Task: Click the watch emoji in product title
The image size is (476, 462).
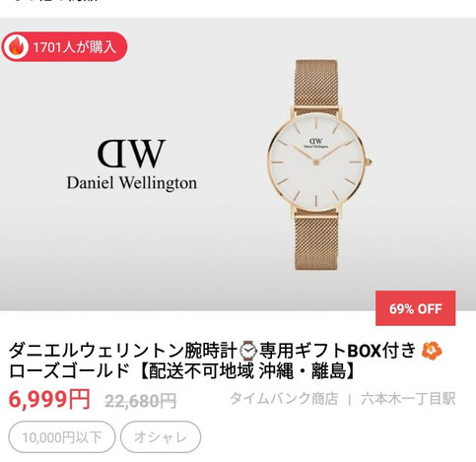Action: 247,351
